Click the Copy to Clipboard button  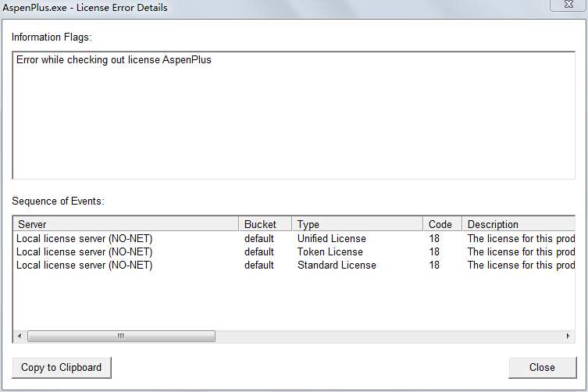click(62, 367)
